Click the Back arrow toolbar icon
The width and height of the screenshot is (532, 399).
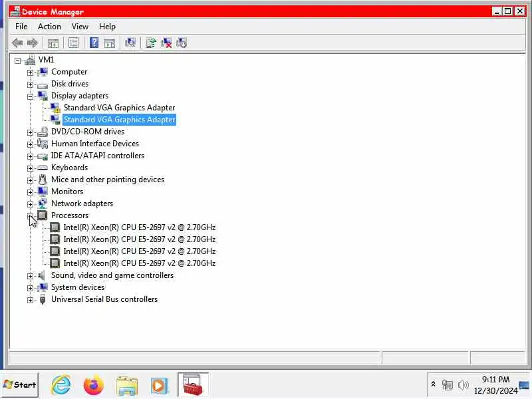(x=17, y=43)
